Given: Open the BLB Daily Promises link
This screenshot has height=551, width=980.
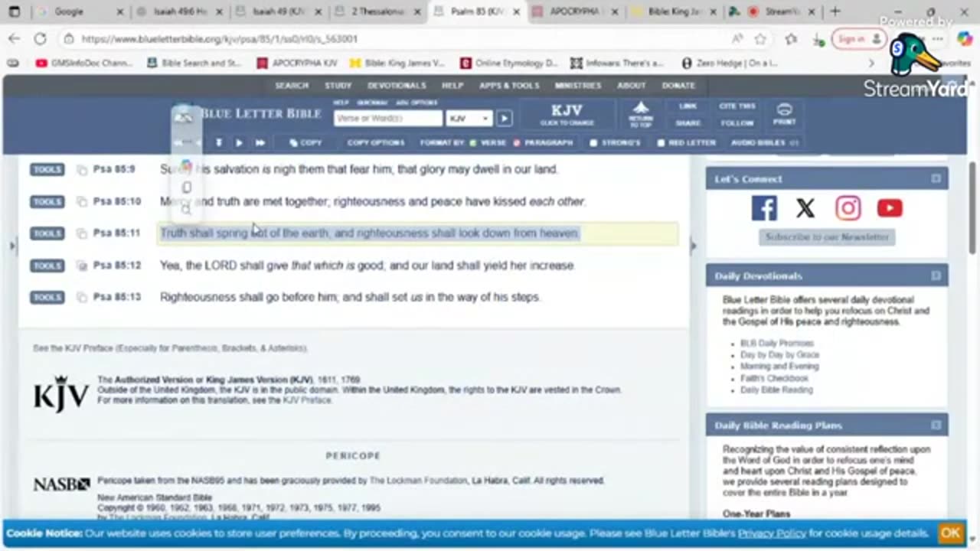Looking at the screenshot, I should pos(777,344).
